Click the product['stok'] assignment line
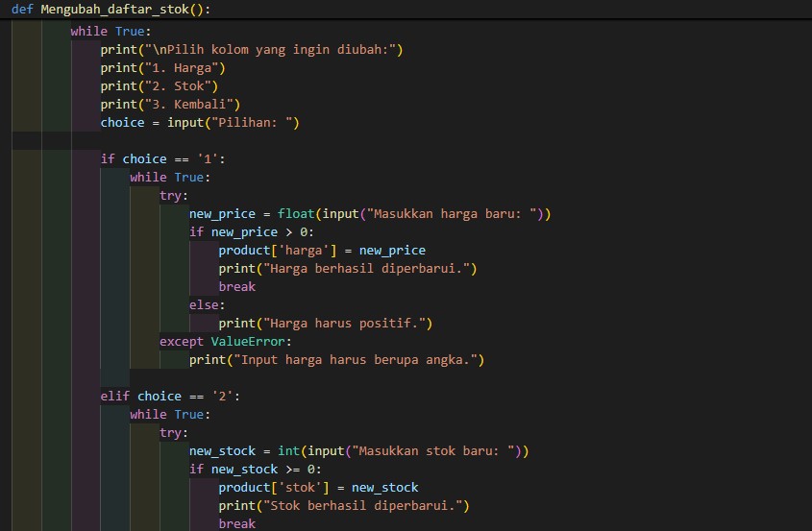The height and width of the screenshot is (531, 812). (x=317, y=488)
